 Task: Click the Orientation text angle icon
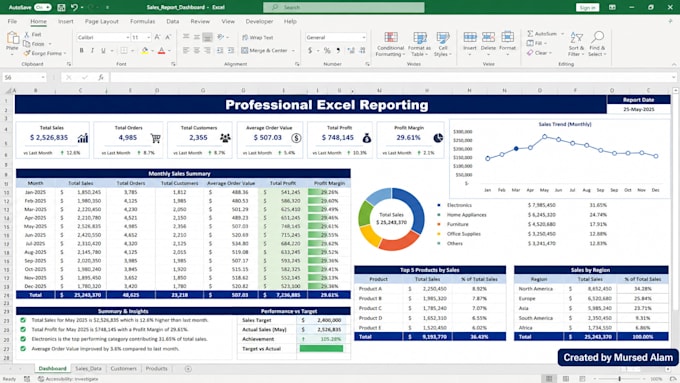point(221,37)
